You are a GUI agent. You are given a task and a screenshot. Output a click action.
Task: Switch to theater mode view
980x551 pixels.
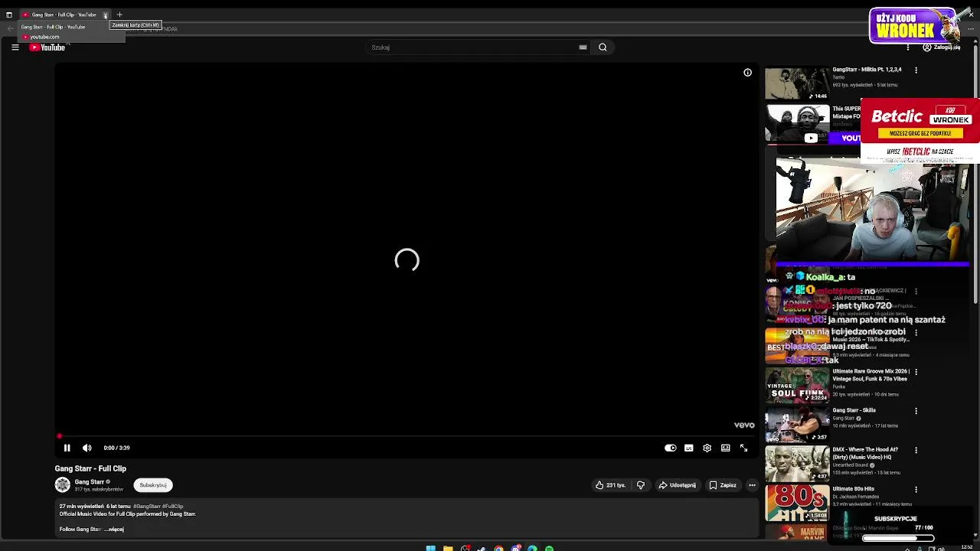point(725,448)
